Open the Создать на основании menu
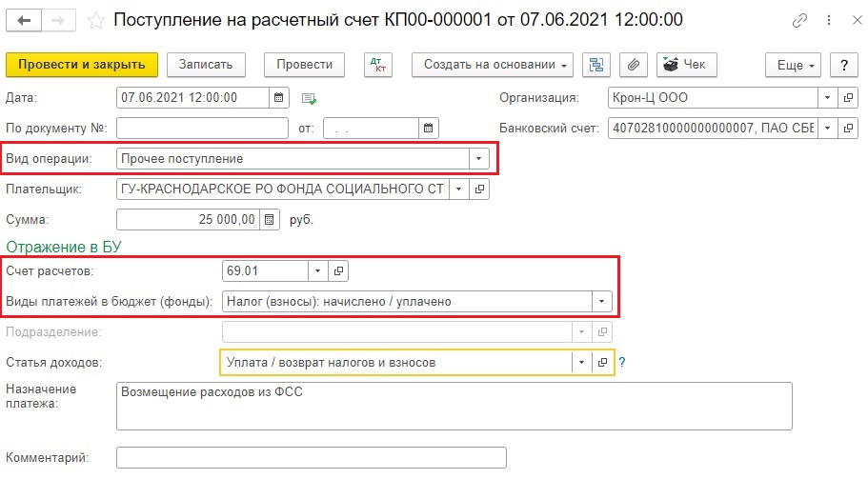Viewport: 868px width, 479px height. coord(493,65)
